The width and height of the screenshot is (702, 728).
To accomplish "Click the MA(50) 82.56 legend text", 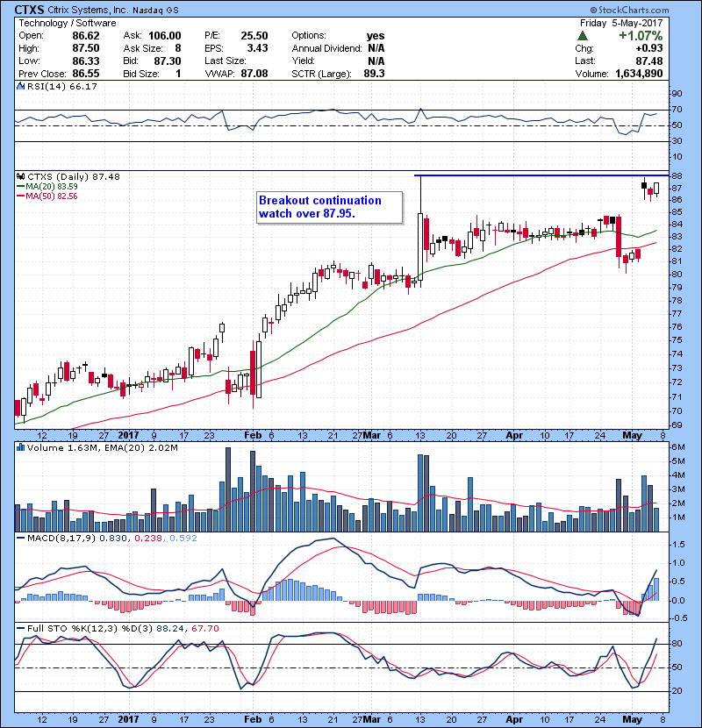I will click(x=52, y=196).
